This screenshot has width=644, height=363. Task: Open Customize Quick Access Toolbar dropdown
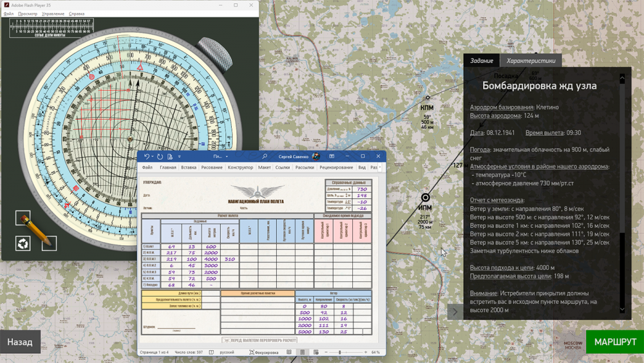179,156
